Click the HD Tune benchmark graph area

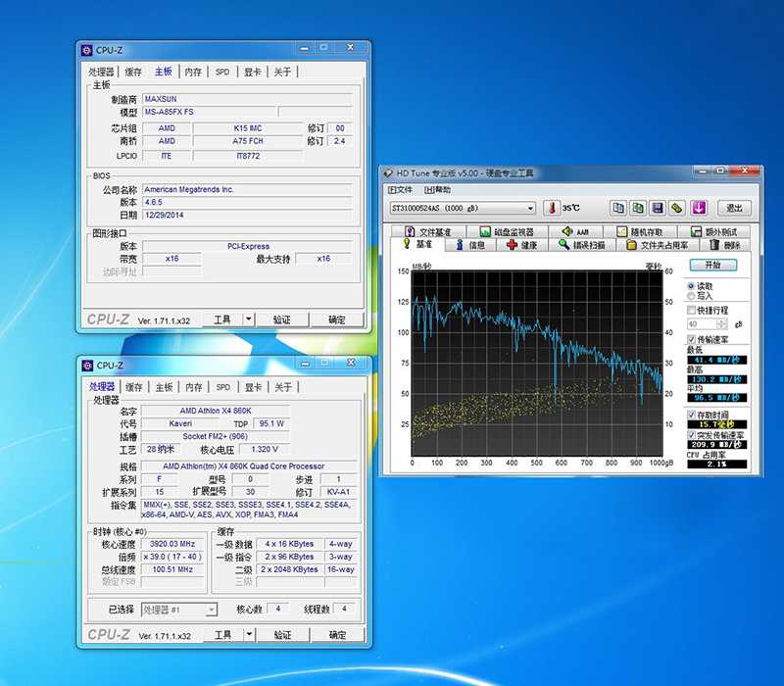(x=537, y=364)
